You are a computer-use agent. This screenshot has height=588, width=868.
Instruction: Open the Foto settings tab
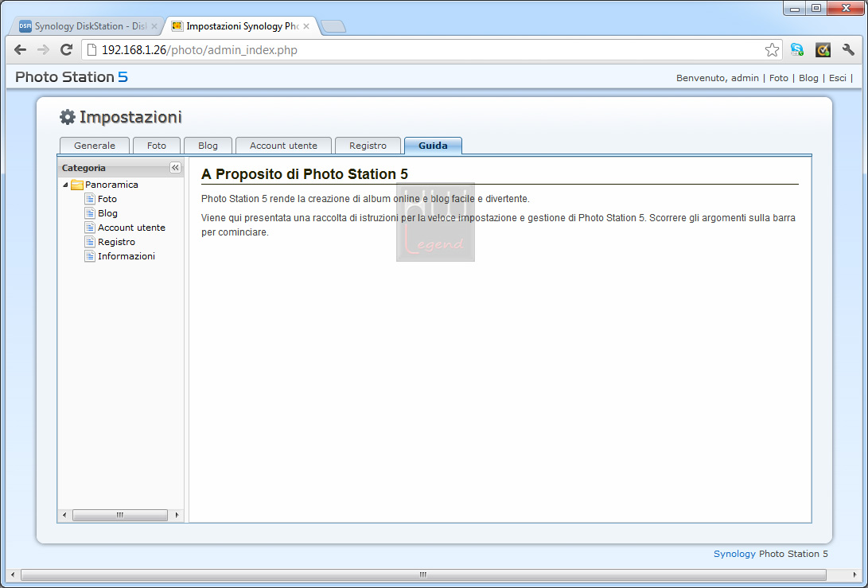(157, 146)
